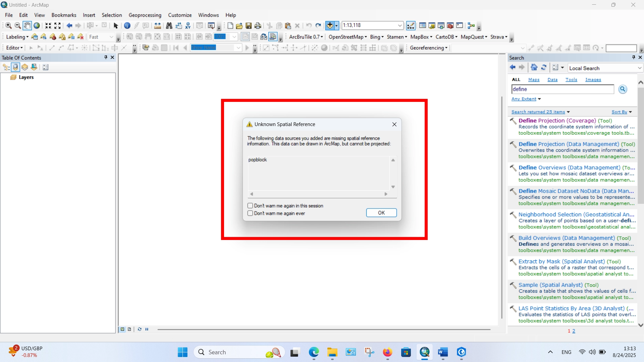Switch TOC to List By Visibility
Viewport: 644px width, 362px height.
click(25, 67)
